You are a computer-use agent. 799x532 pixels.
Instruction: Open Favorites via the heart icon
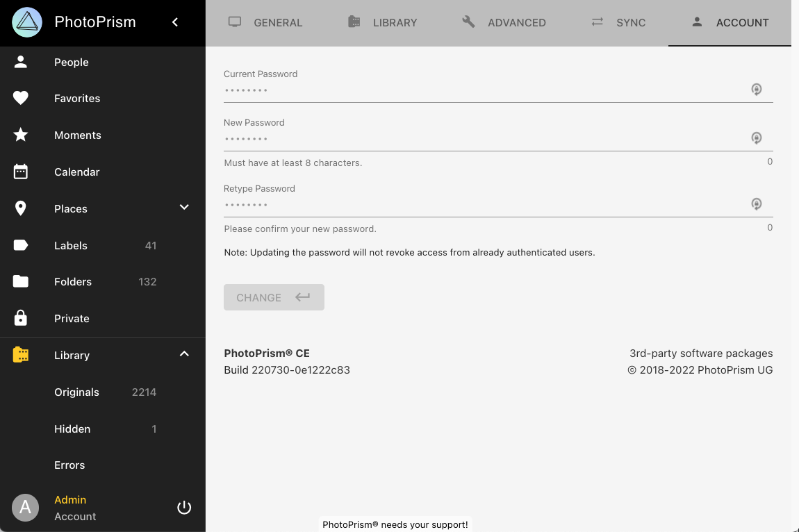(21, 99)
